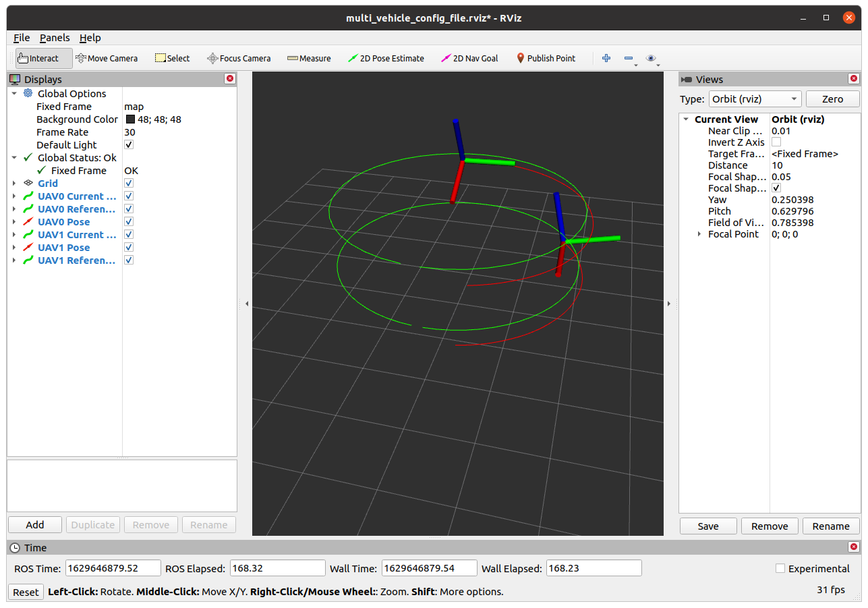Click the Zero button

pos(833,99)
